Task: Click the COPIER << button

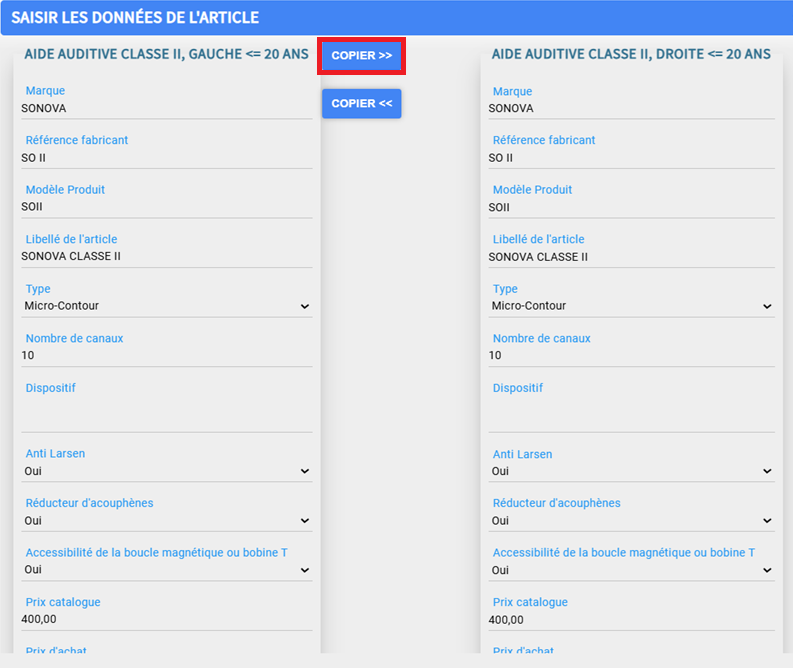Action: (x=362, y=104)
